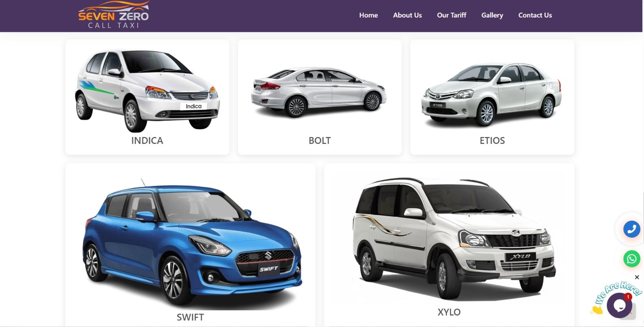This screenshot has width=644, height=327.
Task: Click the XYLO car name
Action: [449, 312]
